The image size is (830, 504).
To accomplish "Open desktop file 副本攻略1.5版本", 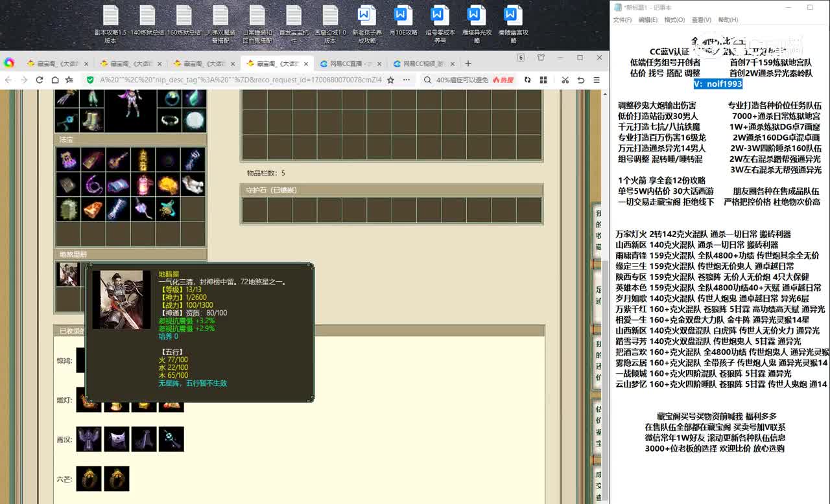I will click(110, 24).
